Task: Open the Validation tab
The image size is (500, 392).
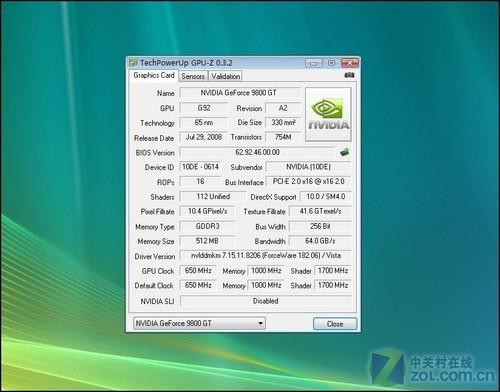Action: tap(225, 76)
